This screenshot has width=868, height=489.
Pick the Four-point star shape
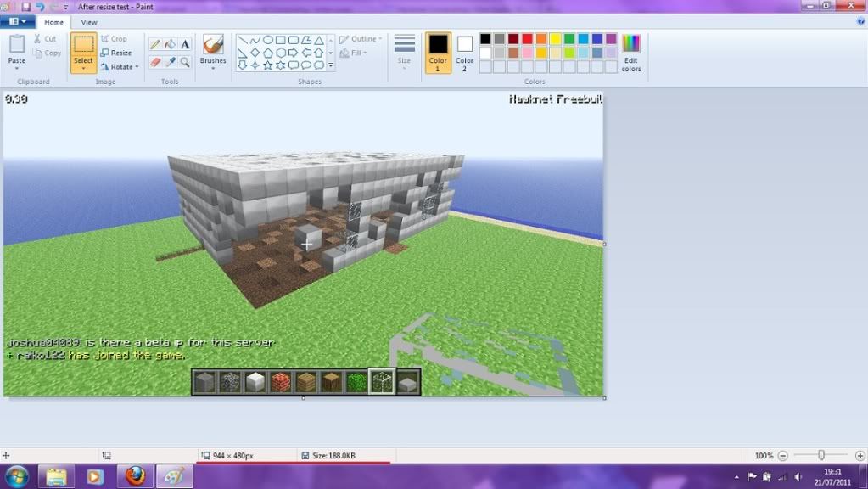(255, 65)
